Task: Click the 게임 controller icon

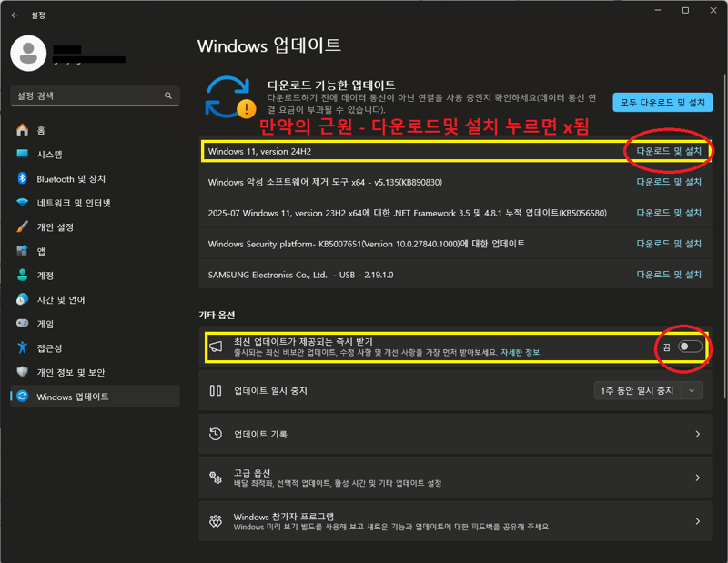Action: pos(22,323)
